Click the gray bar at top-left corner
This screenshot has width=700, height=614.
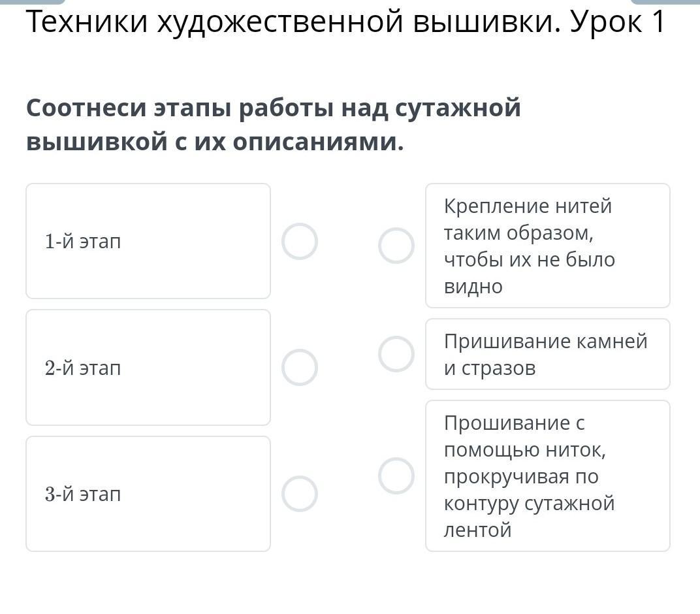[33, 2]
